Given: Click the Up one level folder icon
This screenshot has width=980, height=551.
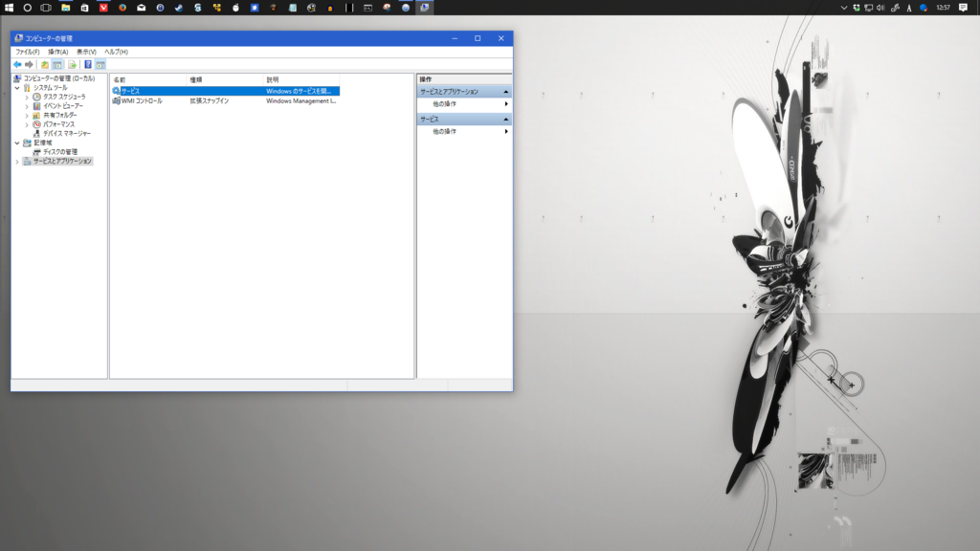Looking at the screenshot, I should click(x=44, y=64).
